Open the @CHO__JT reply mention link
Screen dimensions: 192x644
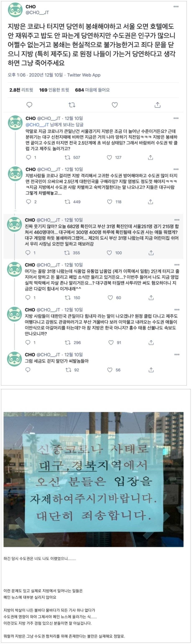coord(37,125)
